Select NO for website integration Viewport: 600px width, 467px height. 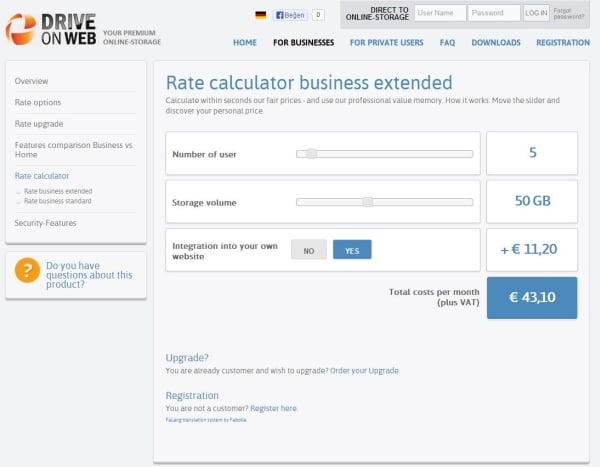point(309,250)
